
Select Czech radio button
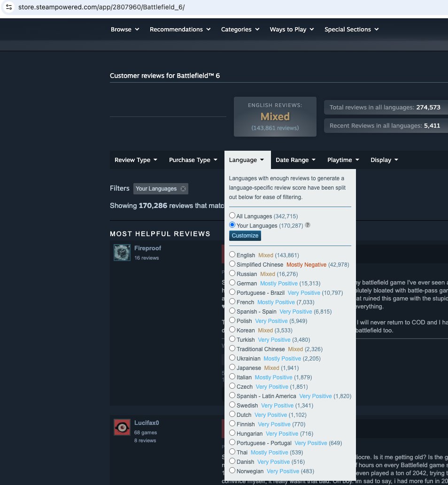[x=232, y=386]
